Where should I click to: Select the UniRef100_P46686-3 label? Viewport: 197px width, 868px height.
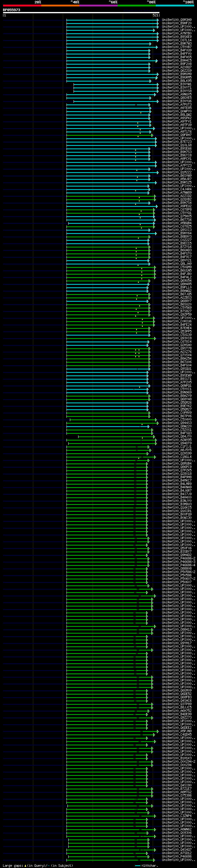click(179, 562)
